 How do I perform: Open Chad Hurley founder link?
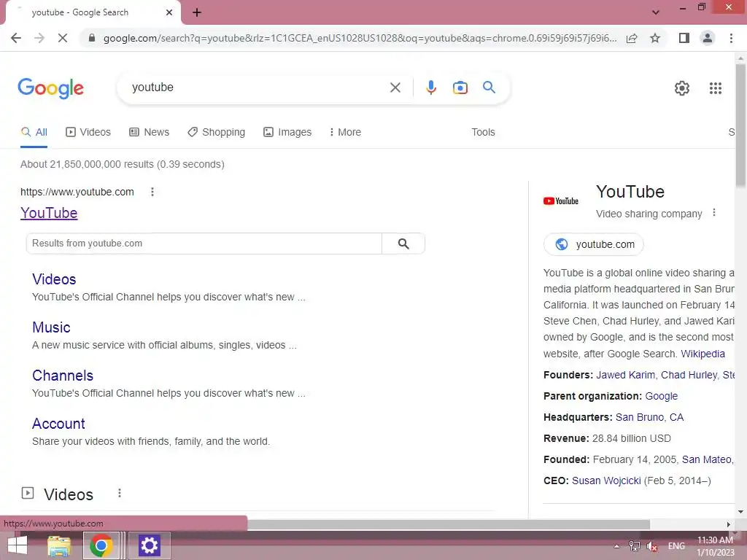pos(689,375)
